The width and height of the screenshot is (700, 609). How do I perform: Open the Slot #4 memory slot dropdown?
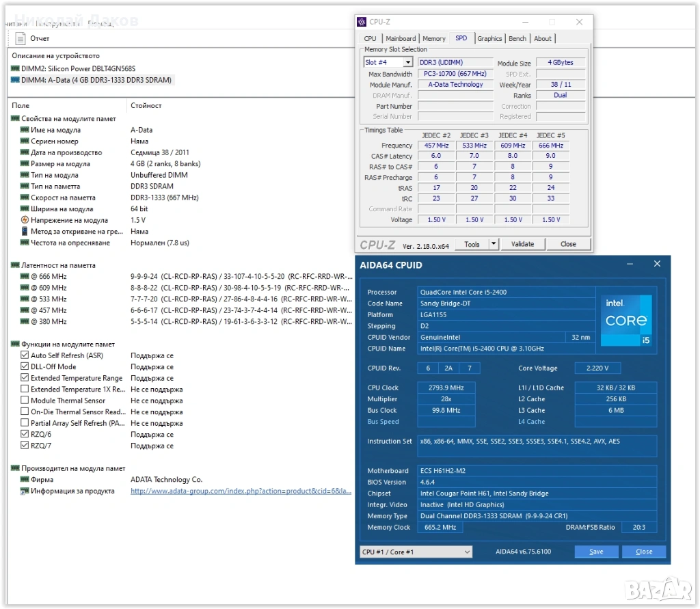pyautogui.click(x=388, y=62)
